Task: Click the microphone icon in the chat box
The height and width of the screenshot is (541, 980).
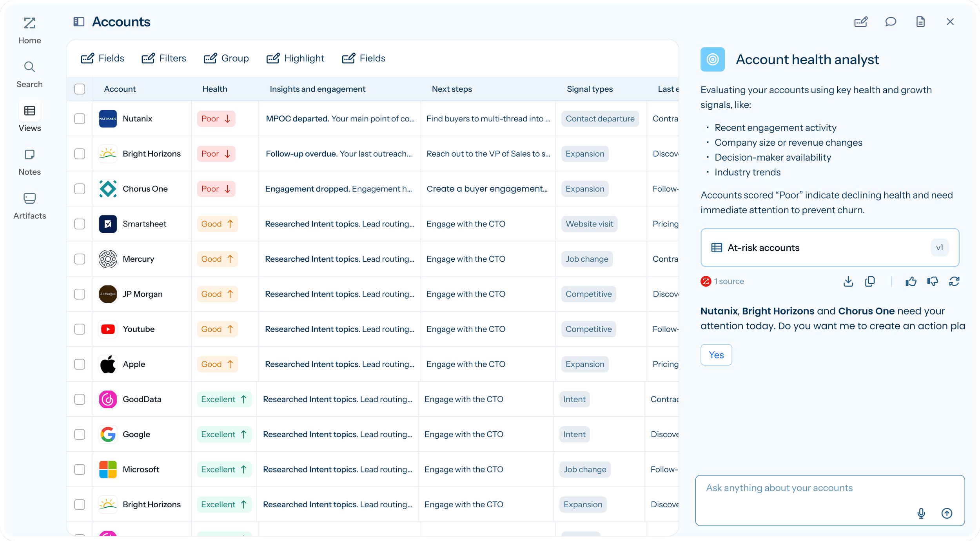Action: [921, 513]
